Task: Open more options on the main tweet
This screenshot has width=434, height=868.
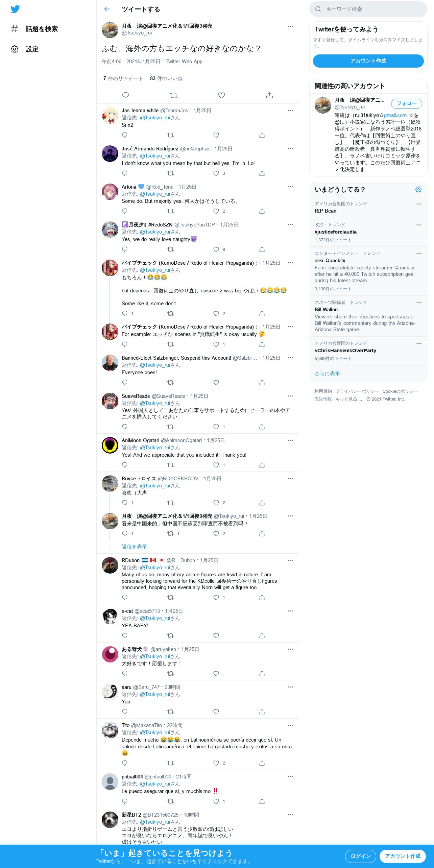Action: [290, 26]
